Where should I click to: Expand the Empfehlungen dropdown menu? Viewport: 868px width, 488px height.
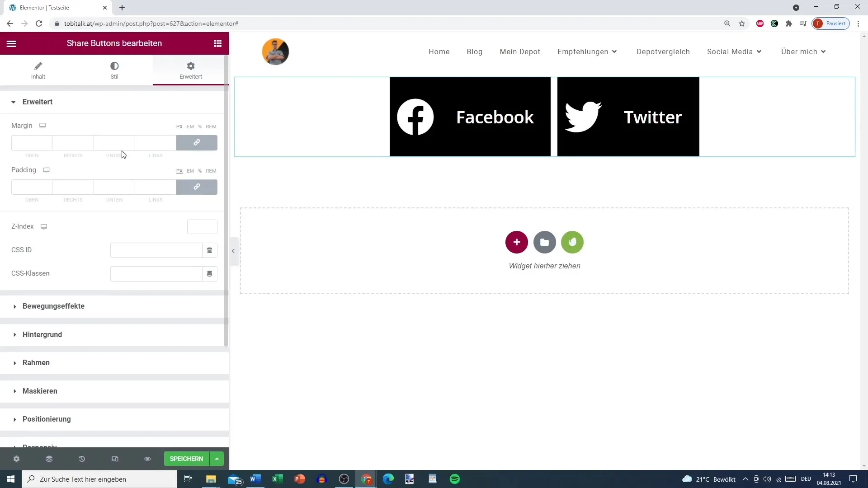(x=587, y=52)
